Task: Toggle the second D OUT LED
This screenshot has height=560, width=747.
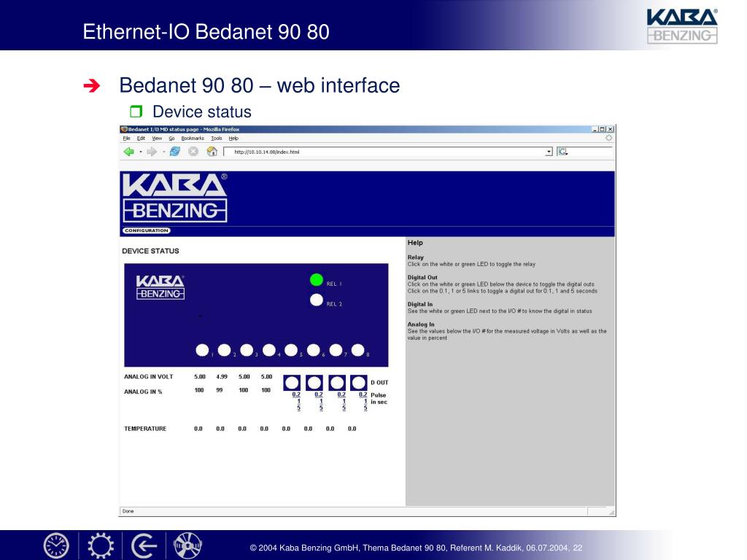Action: (x=314, y=382)
